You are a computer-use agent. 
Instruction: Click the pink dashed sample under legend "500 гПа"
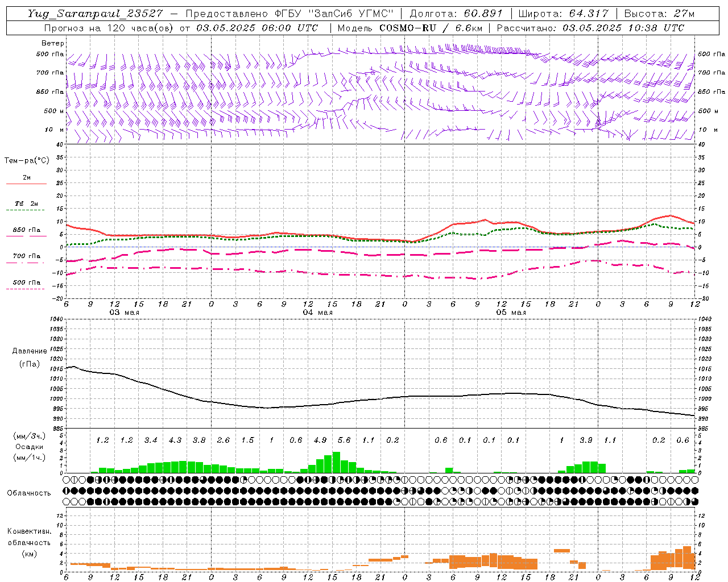(x=26, y=289)
